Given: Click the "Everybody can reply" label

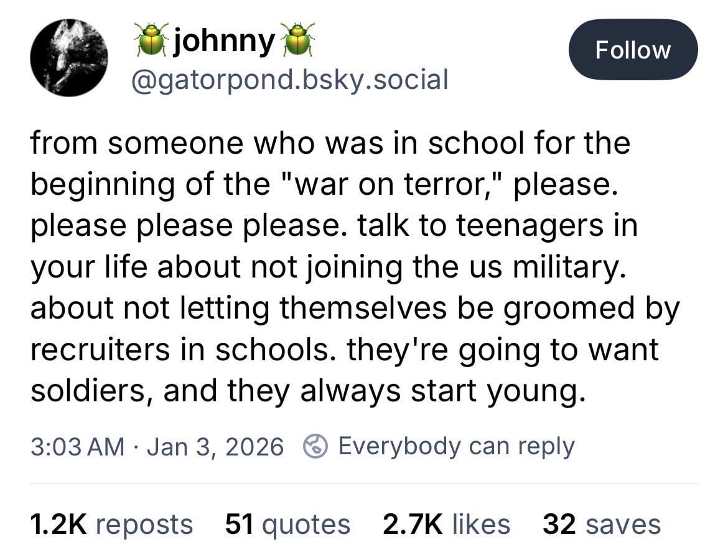Looking at the screenshot, I should click(456, 446).
